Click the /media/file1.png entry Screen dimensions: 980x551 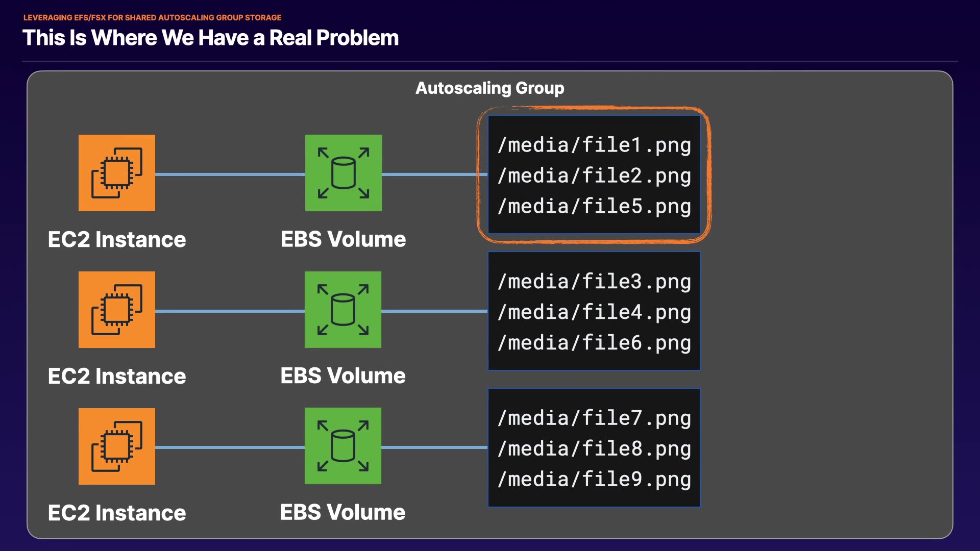(x=594, y=145)
